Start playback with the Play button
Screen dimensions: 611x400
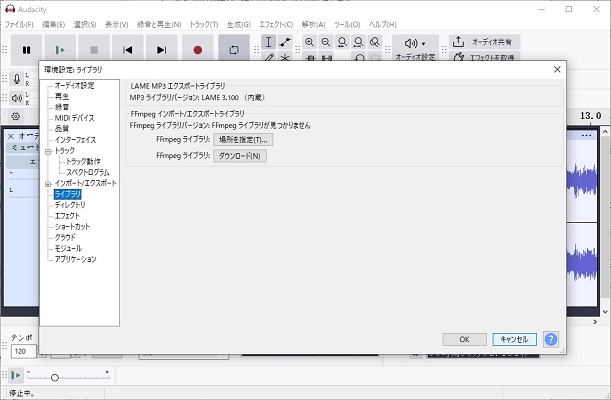(60, 50)
